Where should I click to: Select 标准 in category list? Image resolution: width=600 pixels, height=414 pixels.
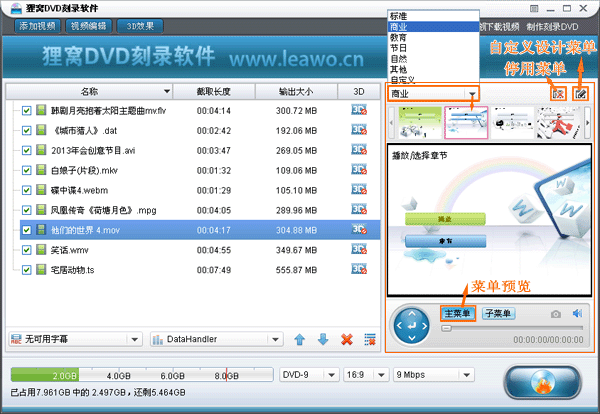tap(433, 16)
